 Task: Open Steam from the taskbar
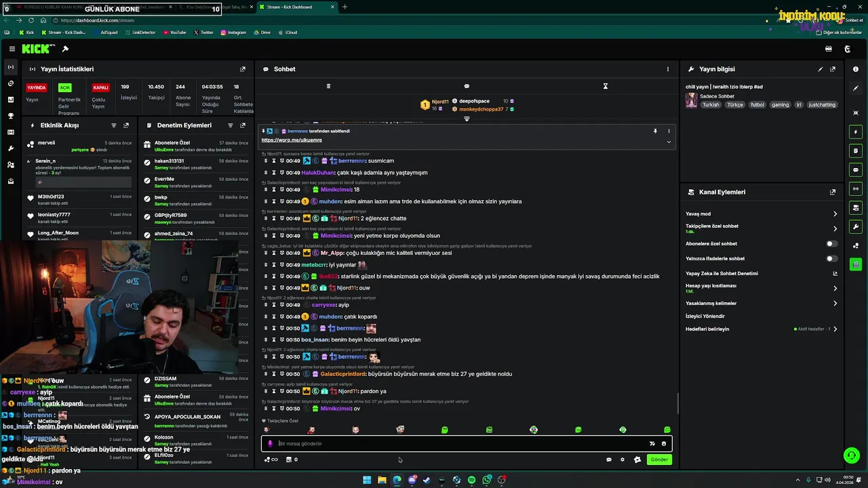coord(427,480)
